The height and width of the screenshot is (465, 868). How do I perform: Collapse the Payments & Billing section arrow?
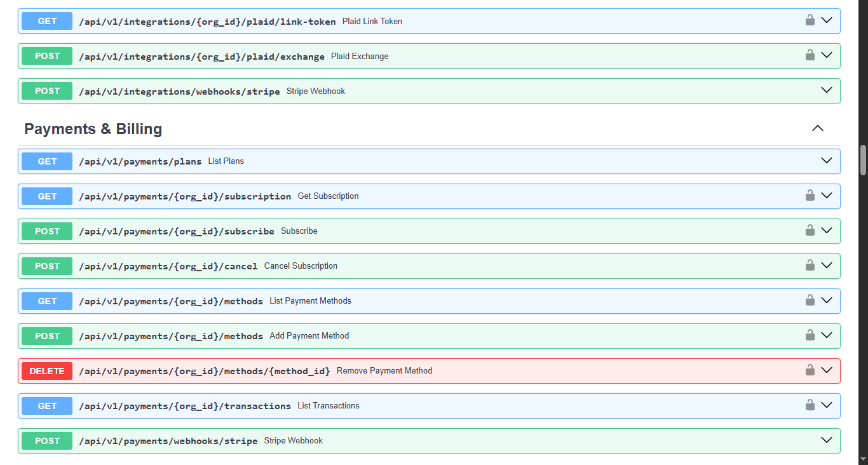click(818, 128)
